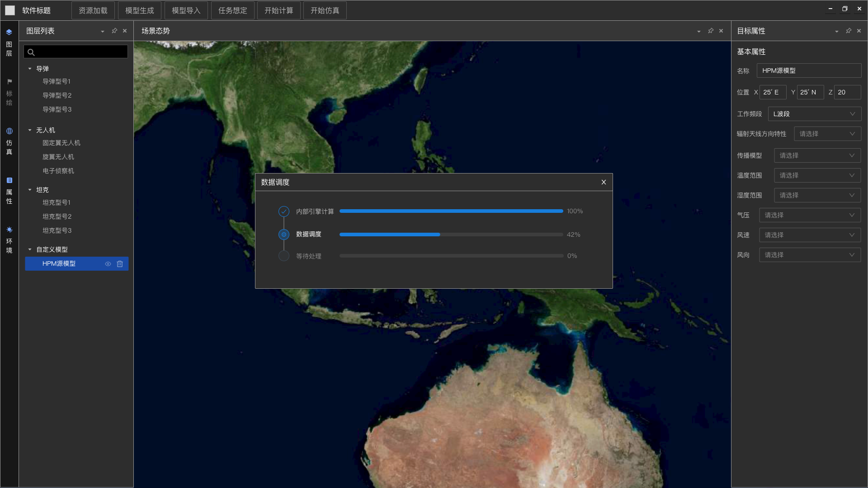Pin the 图层列表 panel
Viewport: 868px width, 488px height.
tap(114, 31)
